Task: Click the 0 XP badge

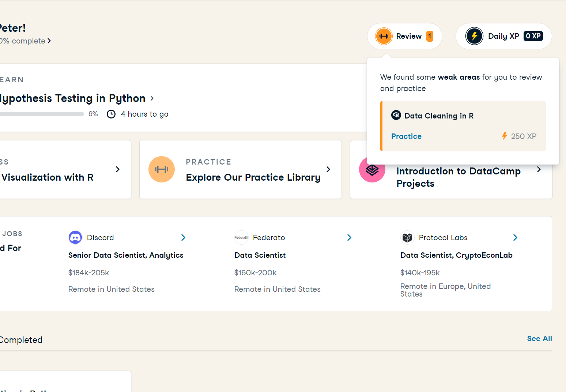Action: 533,36
